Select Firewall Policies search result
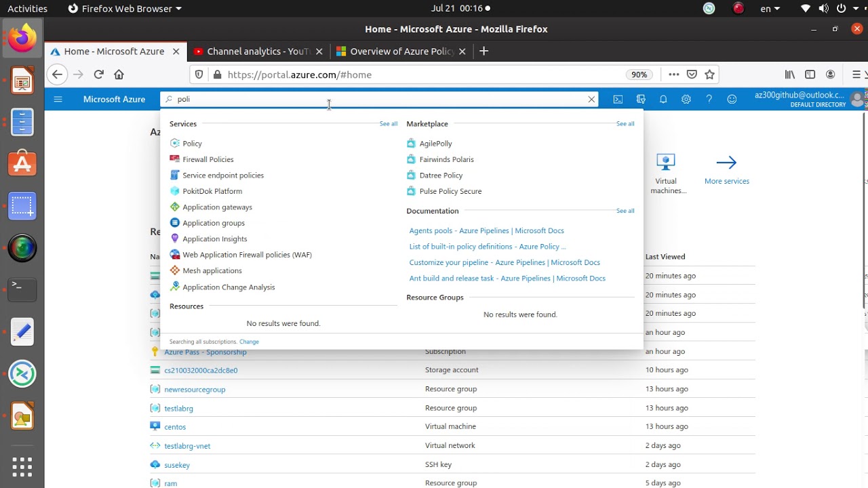This screenshot has width=868, height=488. [x=208, y=159]
